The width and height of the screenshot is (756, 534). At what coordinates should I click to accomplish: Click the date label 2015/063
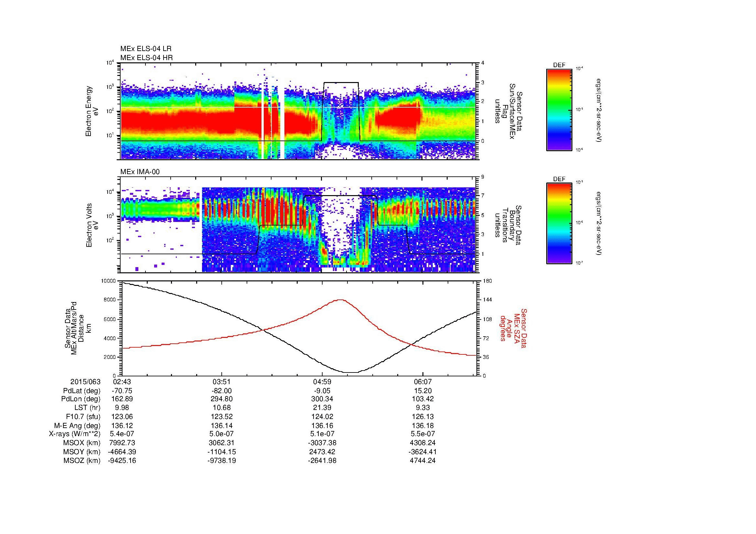click(x=85, y=382)
